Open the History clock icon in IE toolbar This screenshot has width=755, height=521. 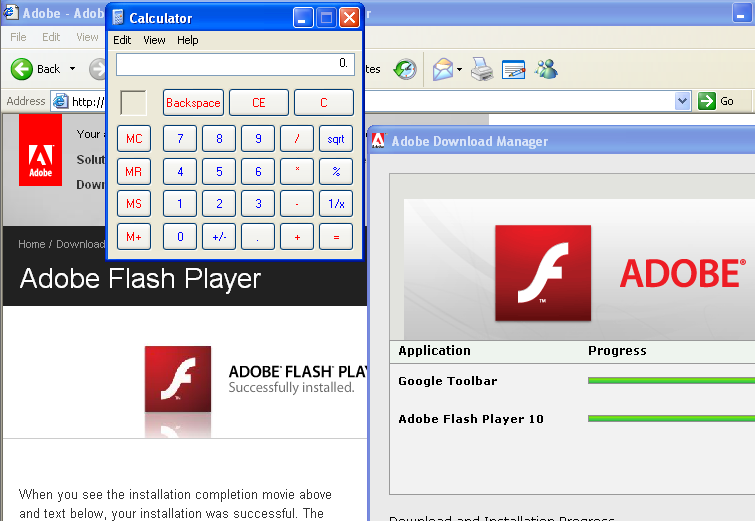(405, 70)
